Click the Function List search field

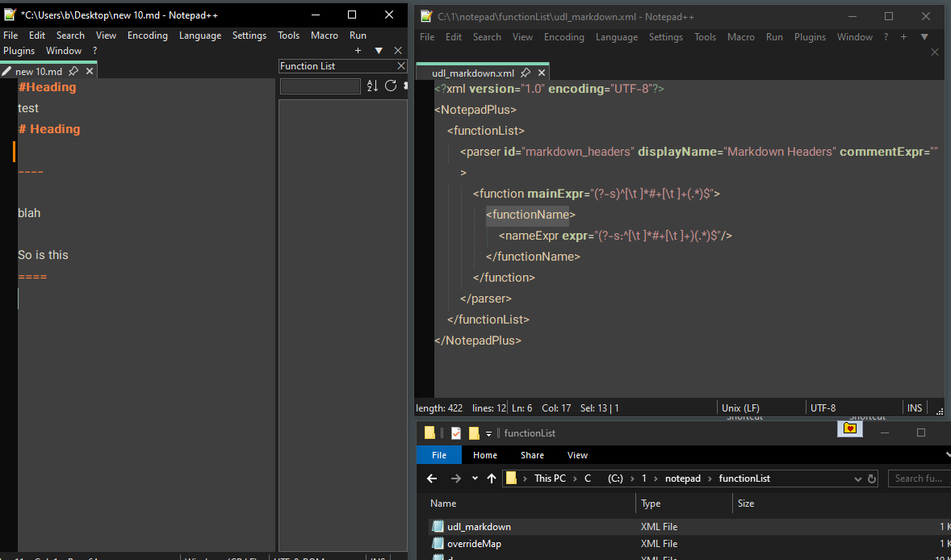point(320,86)
